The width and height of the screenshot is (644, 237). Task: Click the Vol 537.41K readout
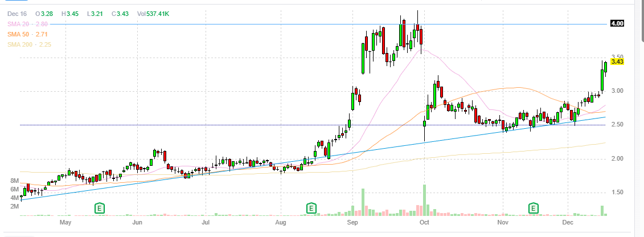[153, 14]
